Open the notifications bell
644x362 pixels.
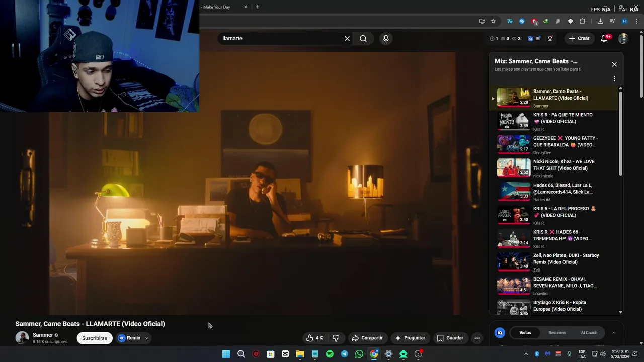604,38
